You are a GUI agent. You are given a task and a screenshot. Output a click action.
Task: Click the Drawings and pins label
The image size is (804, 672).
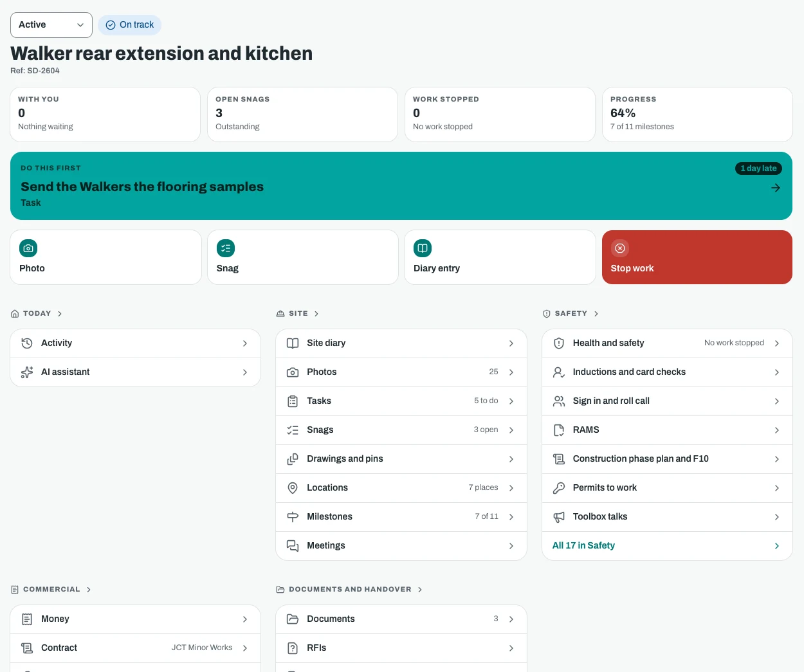tap(345, 459)
